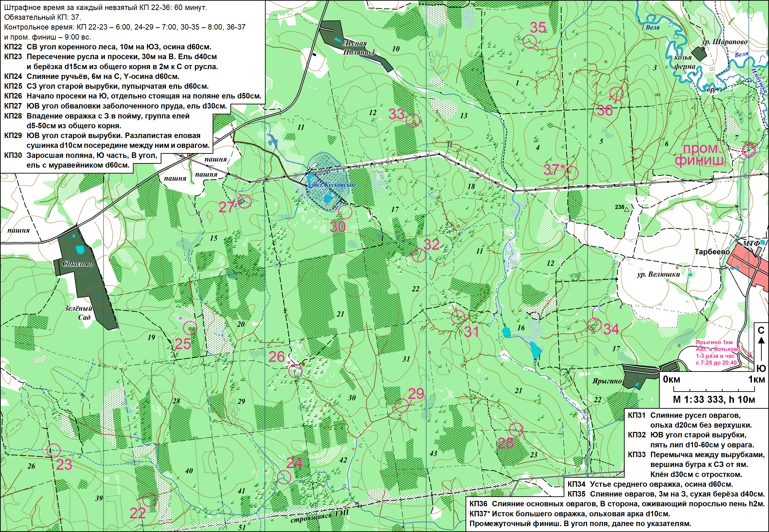769x532 pixels.
Task: Click the 238 elevation triangle marker
Action: [626, 210]
